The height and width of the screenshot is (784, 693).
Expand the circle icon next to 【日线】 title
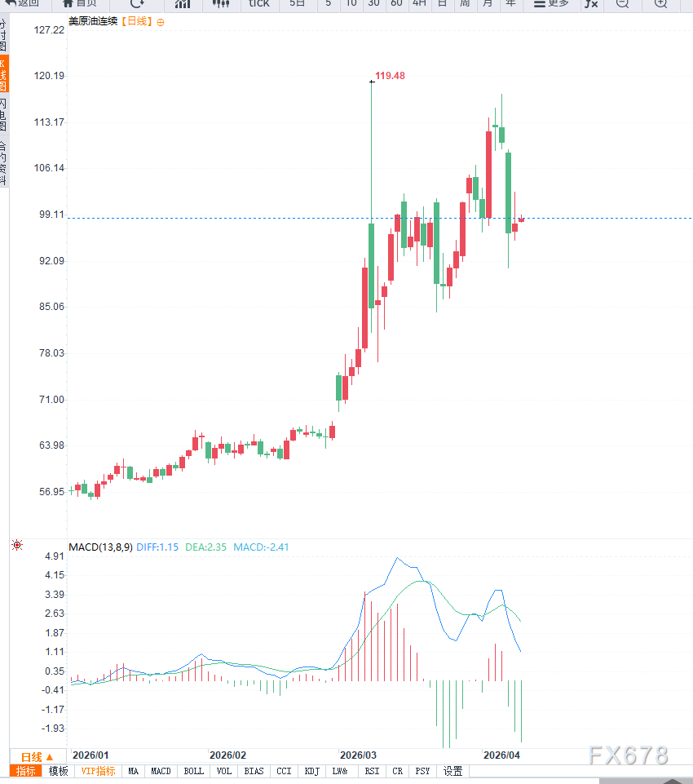click(x=161, y=22)
